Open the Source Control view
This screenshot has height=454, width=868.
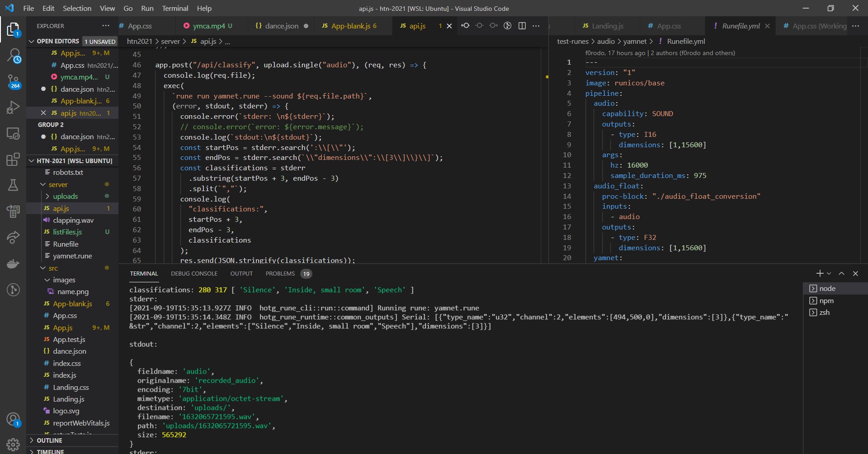click(13, 82)
